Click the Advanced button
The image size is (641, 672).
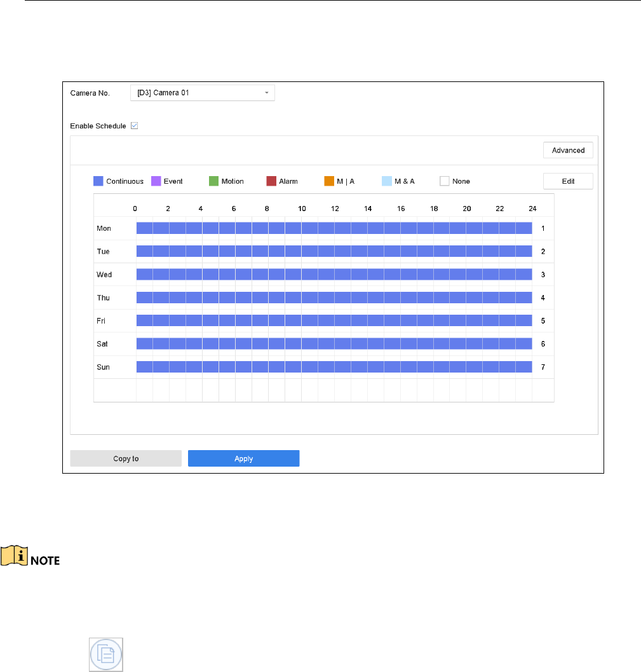coord(568,150)
